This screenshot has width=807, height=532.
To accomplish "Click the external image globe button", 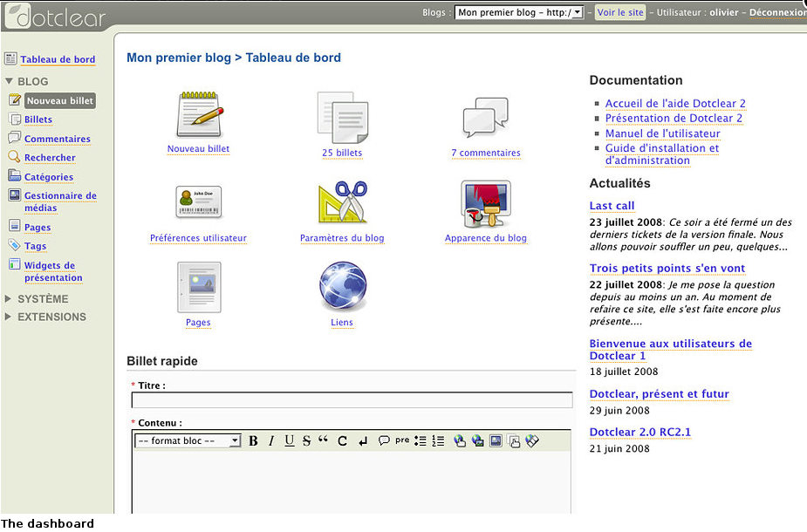I will point(478,441).
